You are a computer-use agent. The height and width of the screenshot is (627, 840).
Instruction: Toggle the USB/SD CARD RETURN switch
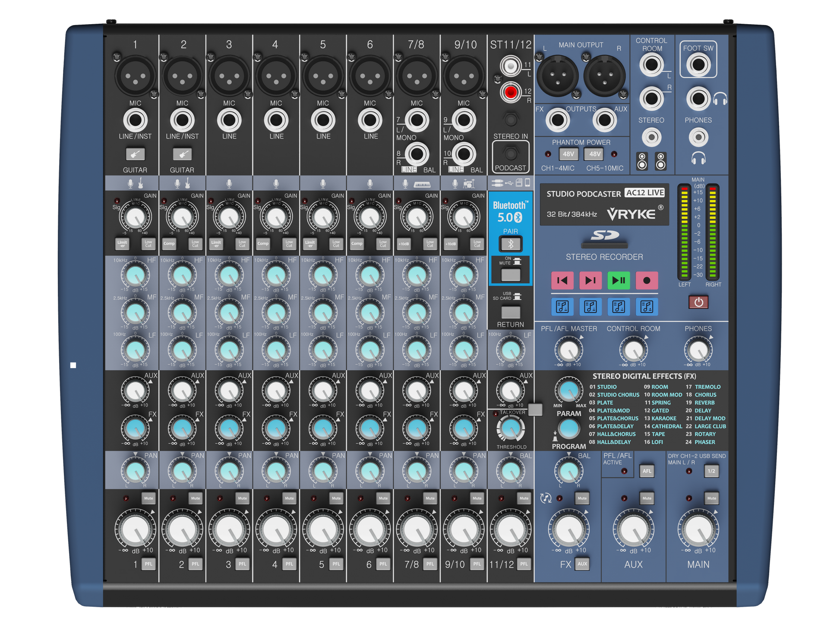(x=511, y=312)
